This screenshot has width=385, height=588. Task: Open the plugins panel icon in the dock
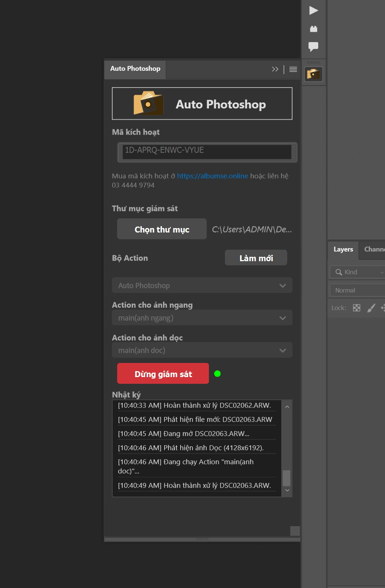(313, 29)
